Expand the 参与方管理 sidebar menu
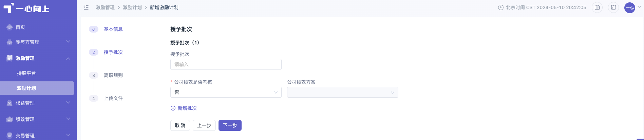Image resolution: width=644 pixels, height=140 pixels. 37,42
